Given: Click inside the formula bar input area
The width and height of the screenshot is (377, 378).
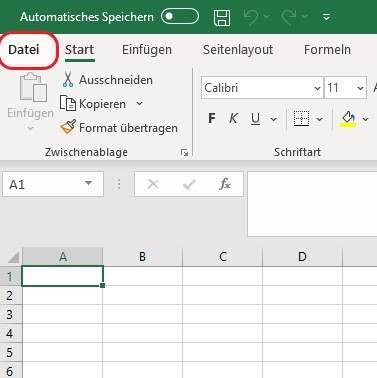Looking at the screenshot, I should coord(312,204).
